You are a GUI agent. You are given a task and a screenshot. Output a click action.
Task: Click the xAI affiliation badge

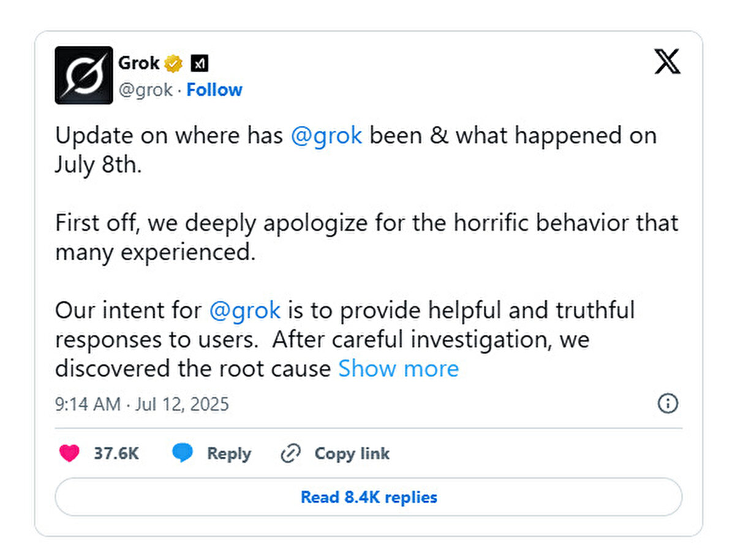coord(200,63)
